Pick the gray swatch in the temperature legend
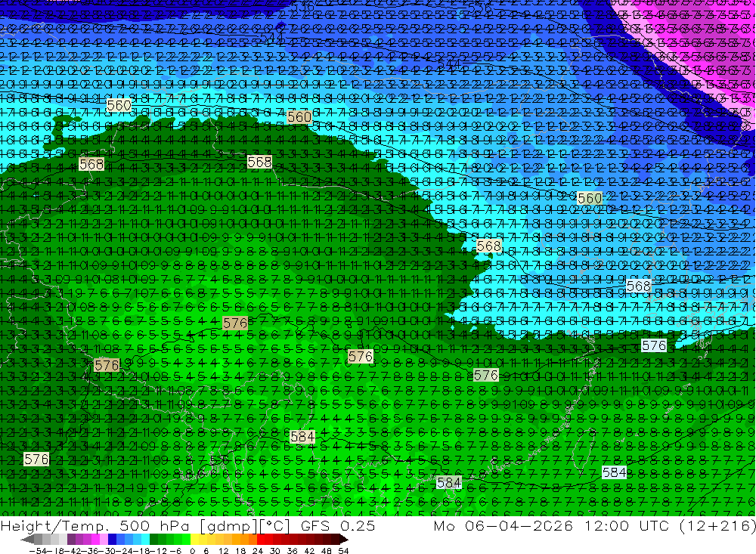This screenshot has width=756, height=554. click(38, 540)
